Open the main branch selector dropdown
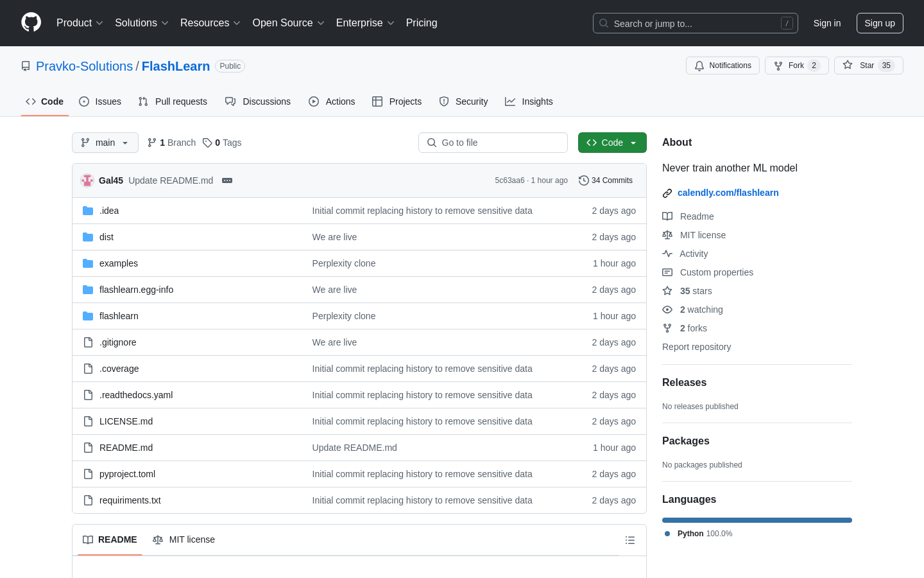Screen dimensions: 924x578 click(105, 143)
